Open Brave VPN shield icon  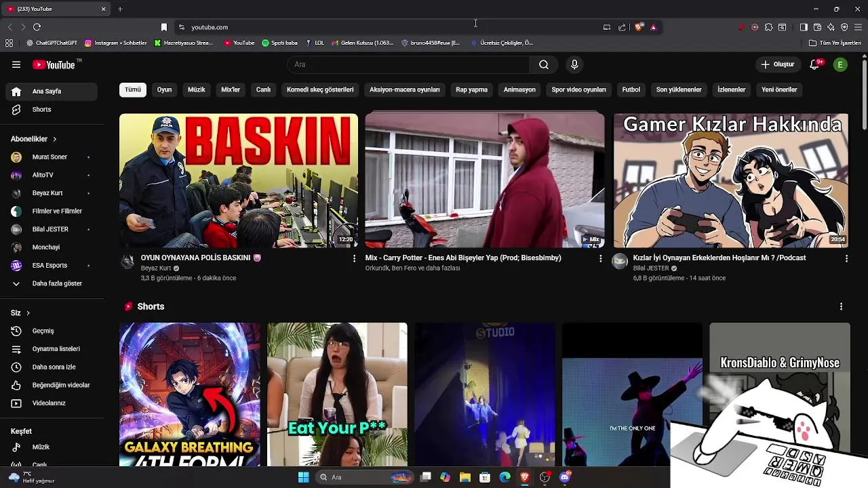(x=844, y=27)
